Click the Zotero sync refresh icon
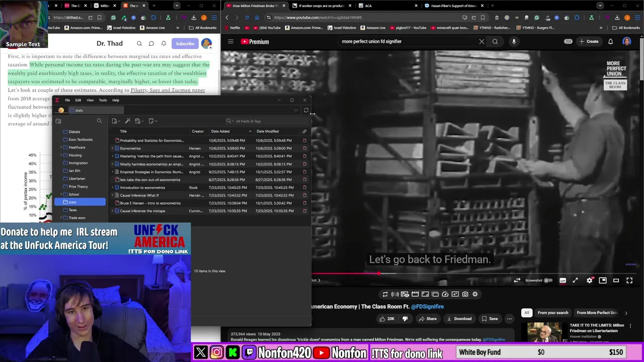The height and width of the screenshot is (362, 644). [306, 110]
